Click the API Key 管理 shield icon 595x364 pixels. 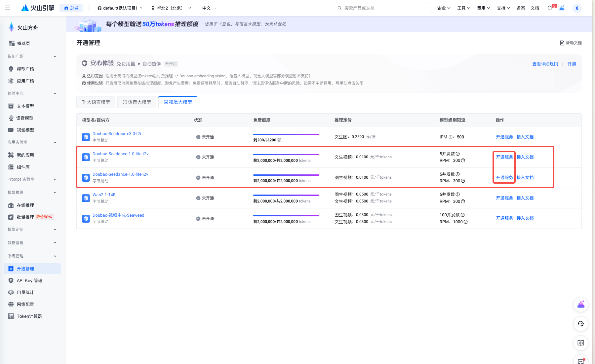(11, 280)
